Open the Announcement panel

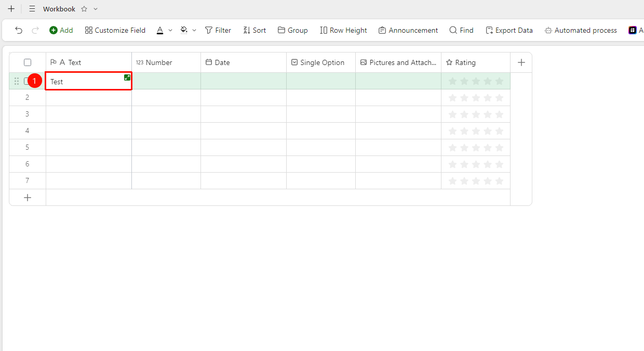click(x=408, y=30)
